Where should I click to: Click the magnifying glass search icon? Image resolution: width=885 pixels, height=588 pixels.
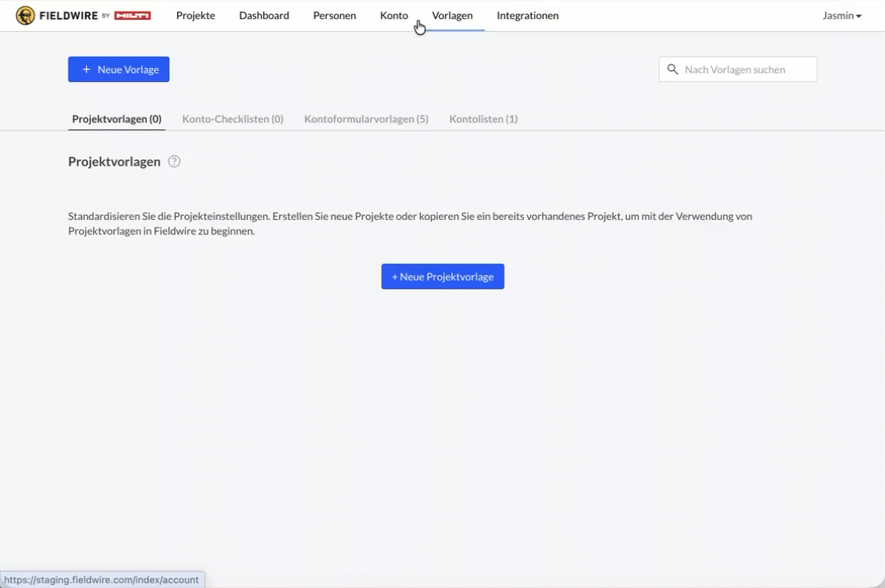[x=673, y=69]
